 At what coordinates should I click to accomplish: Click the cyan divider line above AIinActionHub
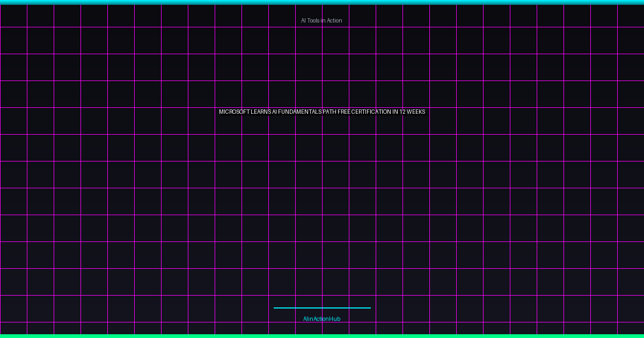click(x=322, y=308)
